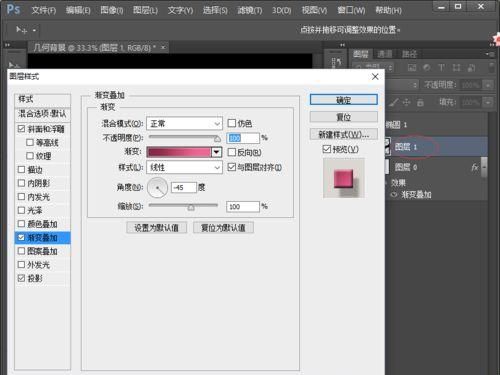Enable the 内发光 checkbox
The image size is (500, 375).
(21, 197)
